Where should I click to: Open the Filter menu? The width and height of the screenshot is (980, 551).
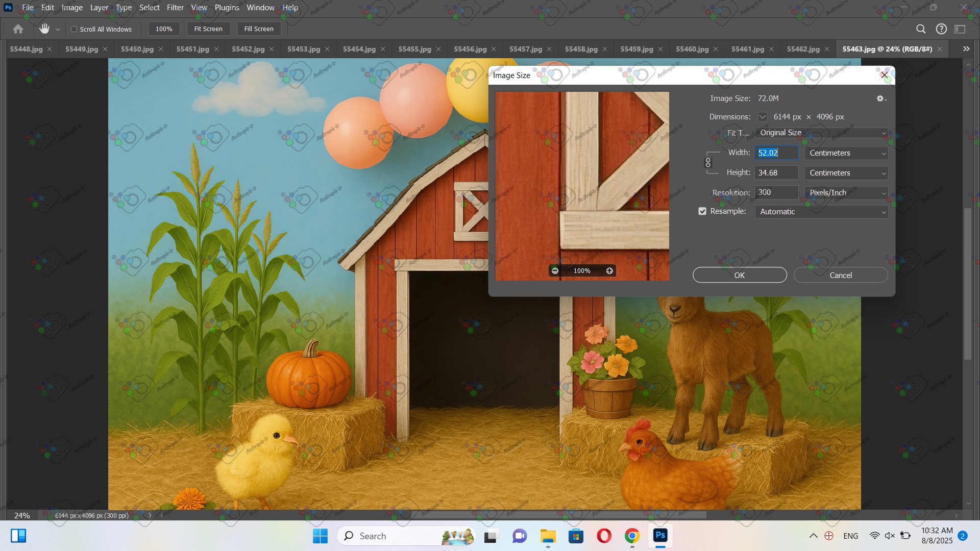(175, 8)
